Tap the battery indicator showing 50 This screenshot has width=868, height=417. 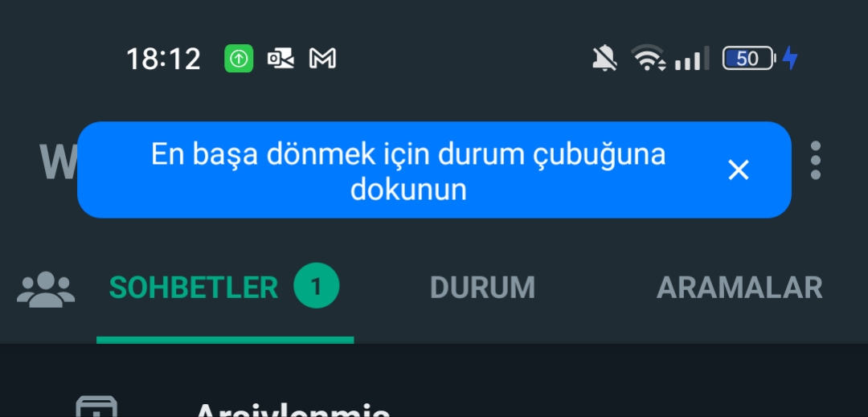[x=748, y=58]
